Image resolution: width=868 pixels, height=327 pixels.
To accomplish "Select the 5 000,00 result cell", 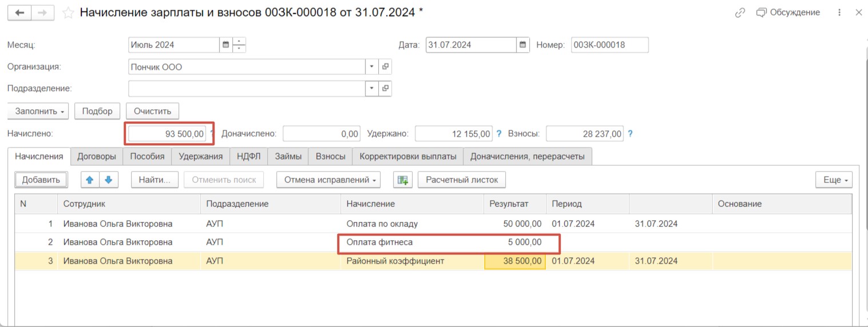I will (x=514, y=242).
